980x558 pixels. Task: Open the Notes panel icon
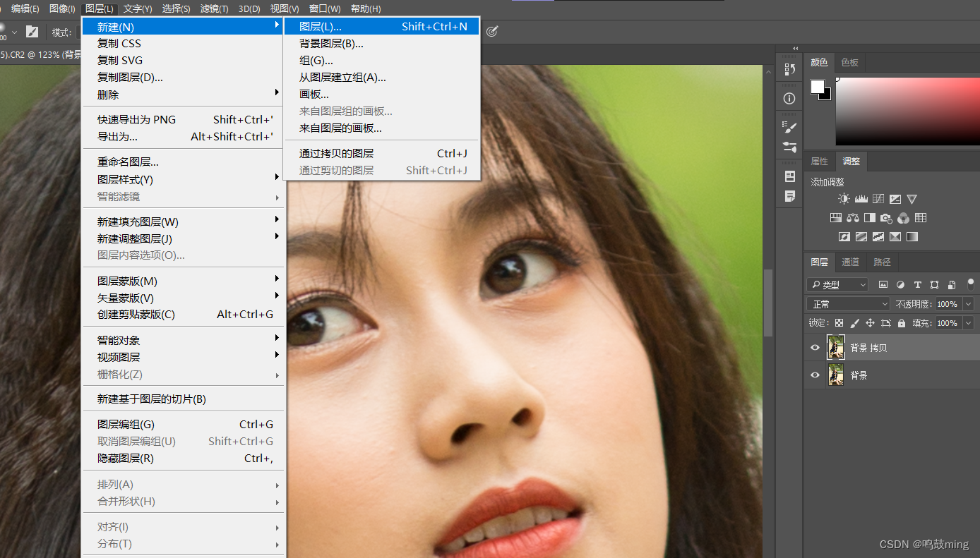[790, 196]
